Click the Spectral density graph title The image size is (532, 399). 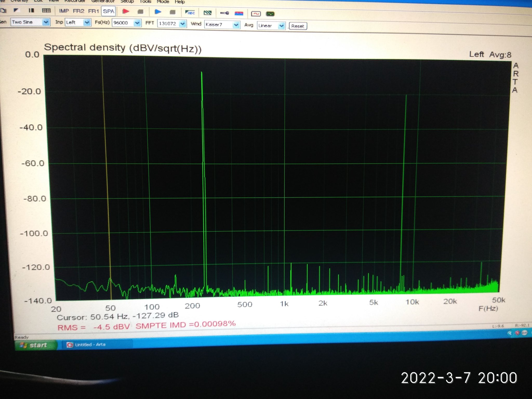tap(123, 48)
